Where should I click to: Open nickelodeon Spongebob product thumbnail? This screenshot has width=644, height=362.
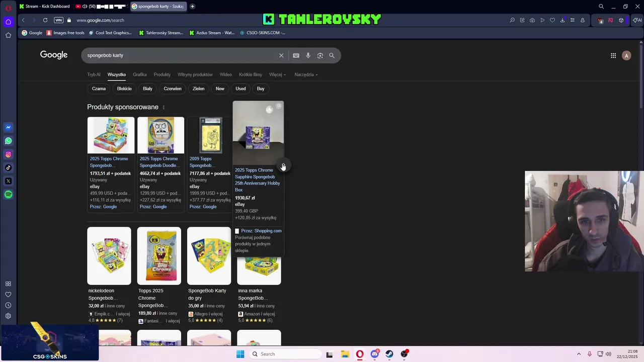point(109,256)
